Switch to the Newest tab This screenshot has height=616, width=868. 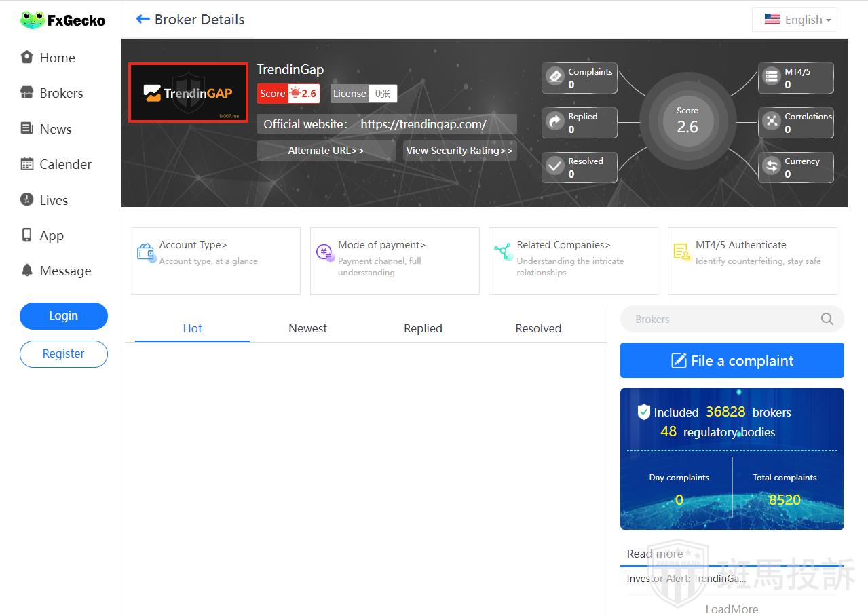[x=307, y=328]
